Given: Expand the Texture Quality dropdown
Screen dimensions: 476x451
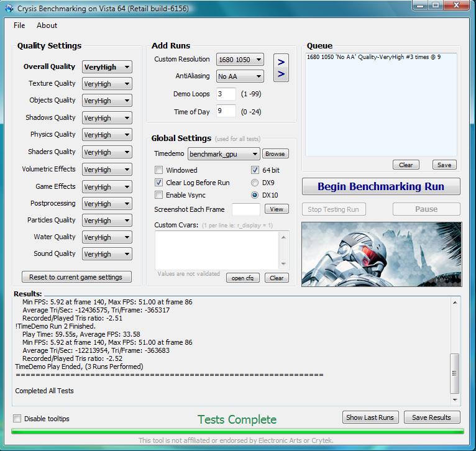Looking at the screenshot, I should click(x=107, y=84).
